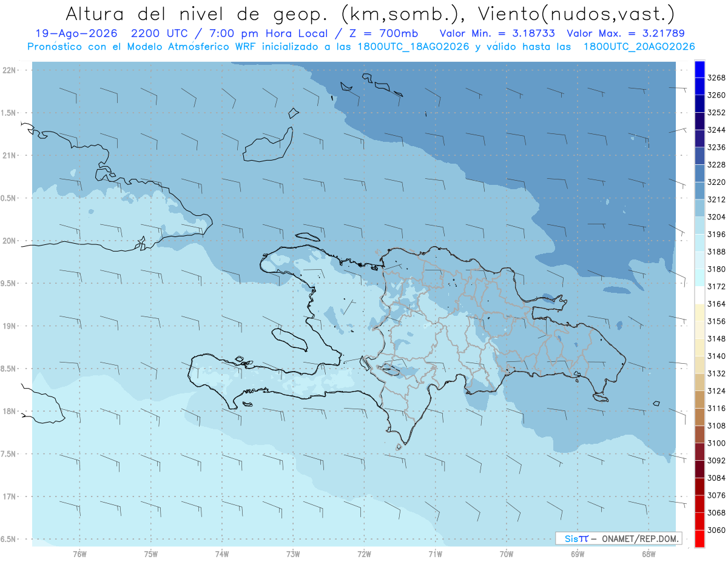728x562 pixels.
Task: Click the '6.5N' latitude tick label
Action: coord(8,539)
